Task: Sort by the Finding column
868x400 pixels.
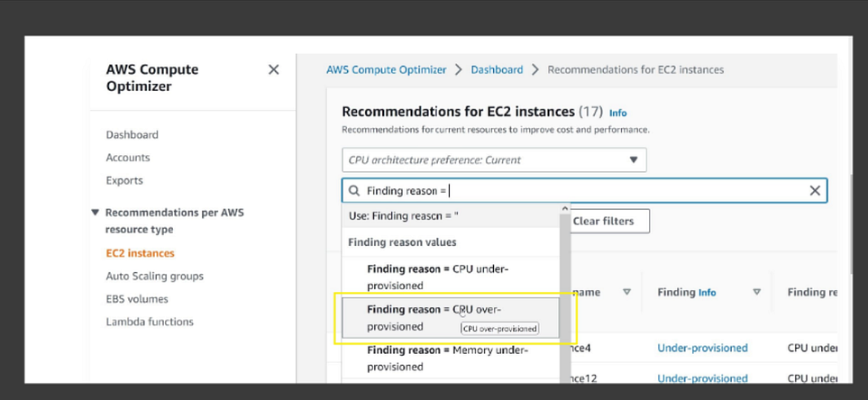Action: click(x=756, y=292)
